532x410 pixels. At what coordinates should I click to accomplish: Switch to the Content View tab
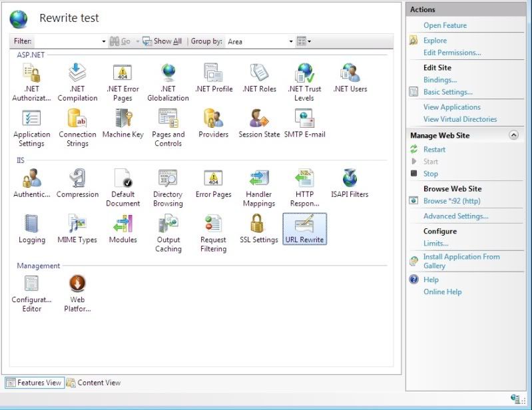(94, 383)
